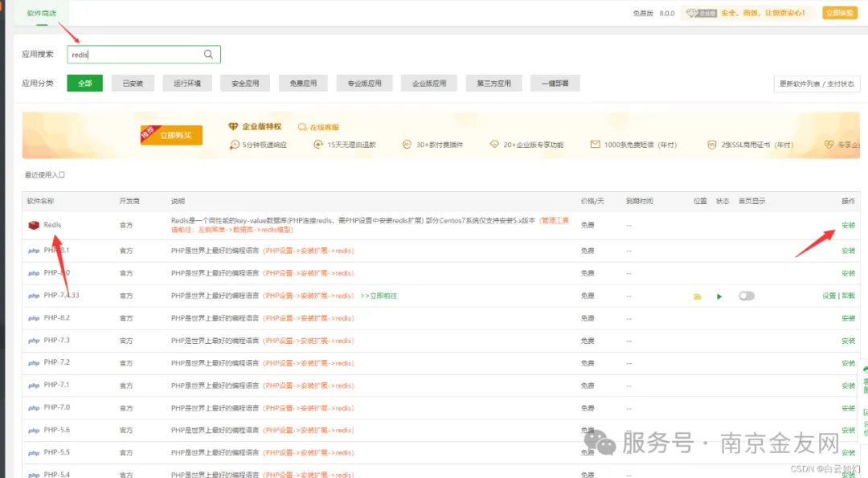Viewport: 868px width, 478px height.
Task: Click 安装 link in the PHP-8.0 row
Action: tap(848, 273)
